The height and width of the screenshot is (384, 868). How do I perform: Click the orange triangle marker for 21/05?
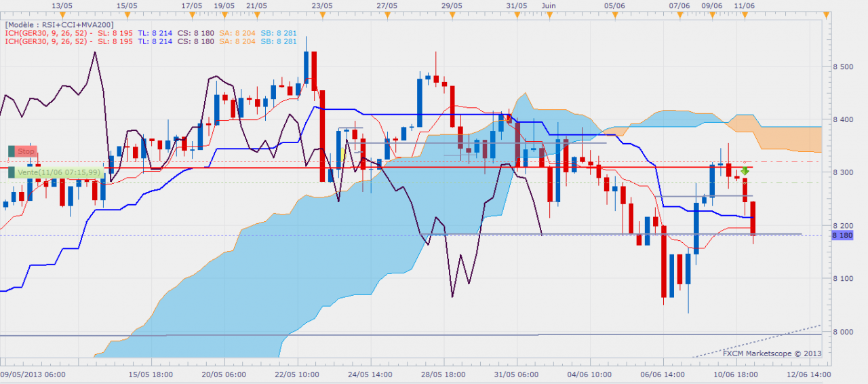point(256,14)
